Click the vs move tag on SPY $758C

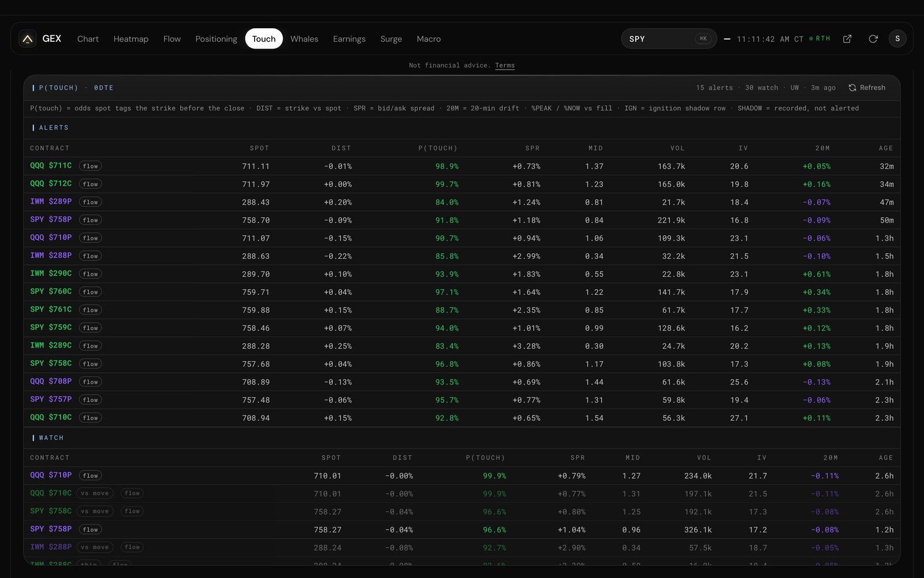95,511
